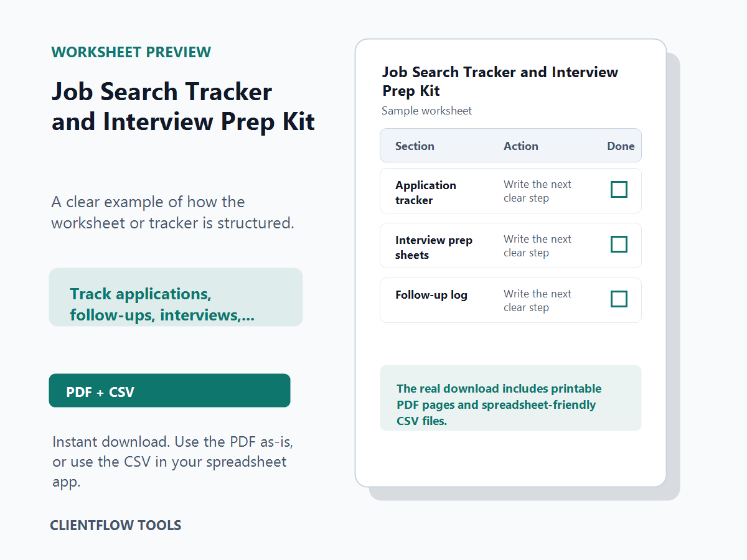Select the Interview prep sheets row label
This screenshot has width=747, height=560.
point(434,248)
